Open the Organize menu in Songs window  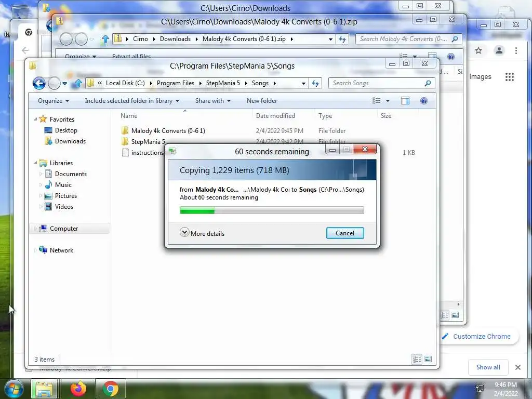pyautogui.click(x=54, y=101)
